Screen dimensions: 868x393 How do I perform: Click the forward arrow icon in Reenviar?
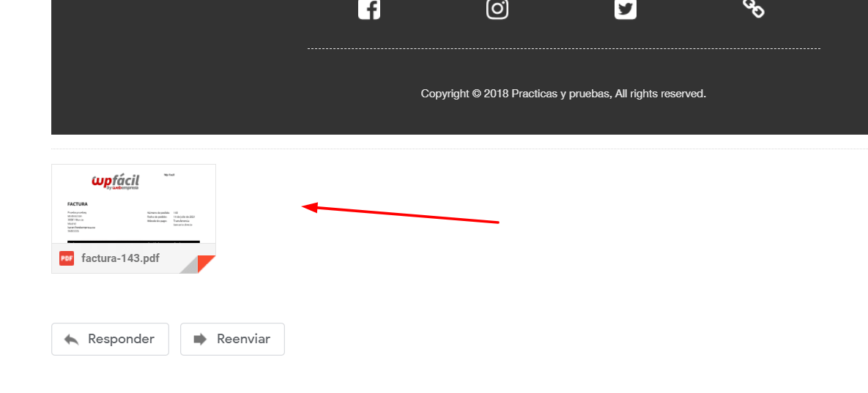(200, 339)
